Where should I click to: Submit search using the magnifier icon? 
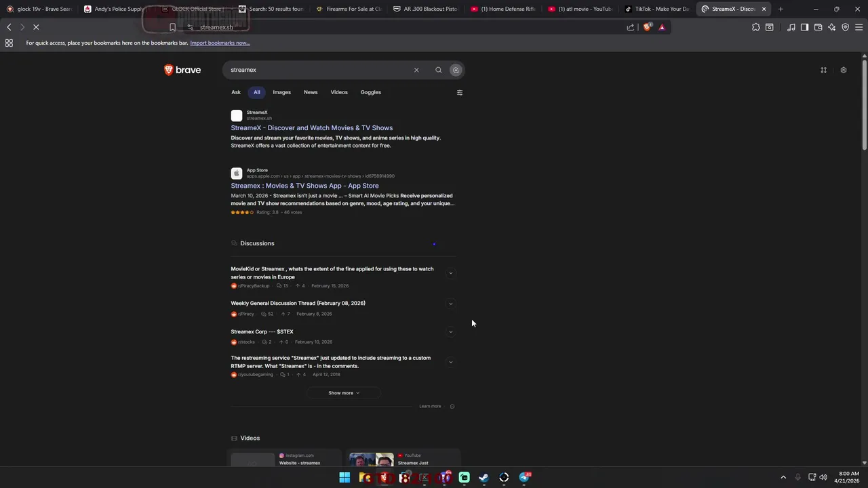tap(439, 70)
